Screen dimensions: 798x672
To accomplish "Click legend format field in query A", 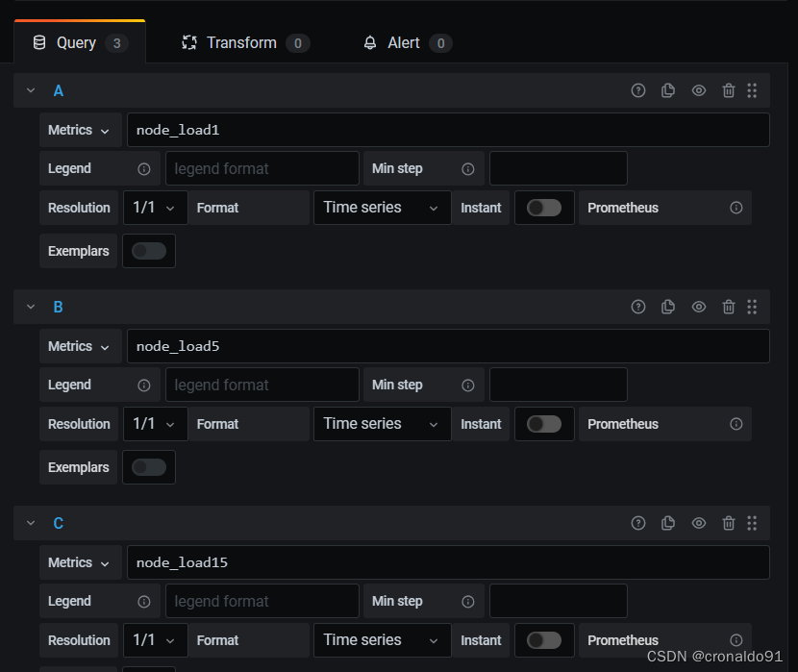I will [x=262, y=169].
